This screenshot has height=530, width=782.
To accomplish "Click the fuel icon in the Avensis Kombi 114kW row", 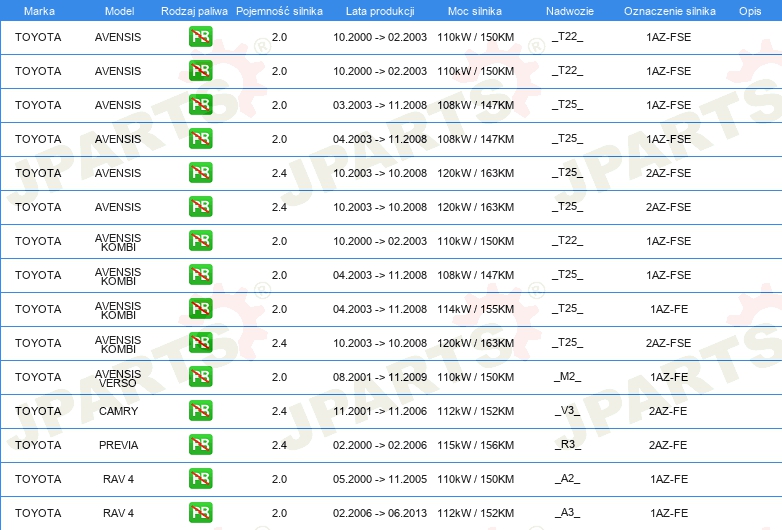I will (200, 309).
